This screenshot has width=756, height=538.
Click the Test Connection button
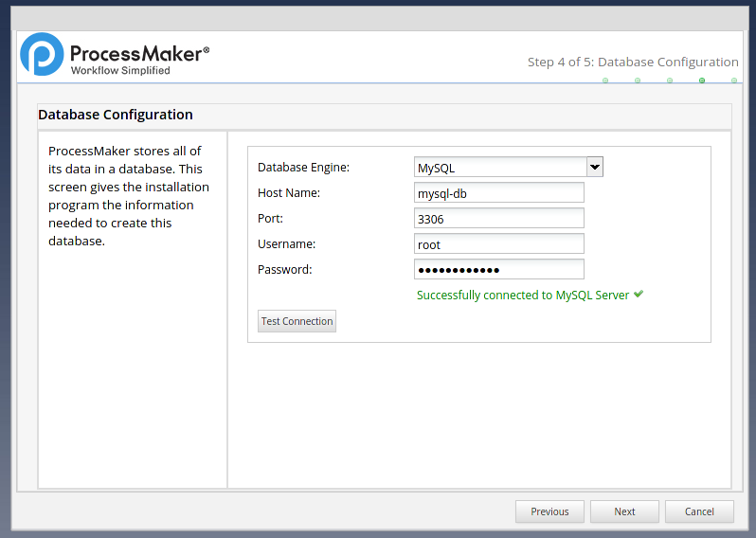tap(297, 321)
